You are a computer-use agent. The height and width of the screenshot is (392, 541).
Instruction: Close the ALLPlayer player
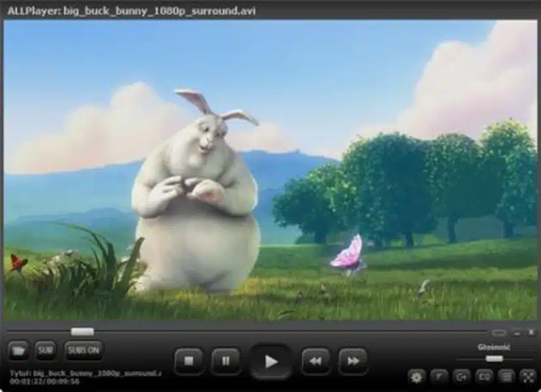click(x=531, y=333)
